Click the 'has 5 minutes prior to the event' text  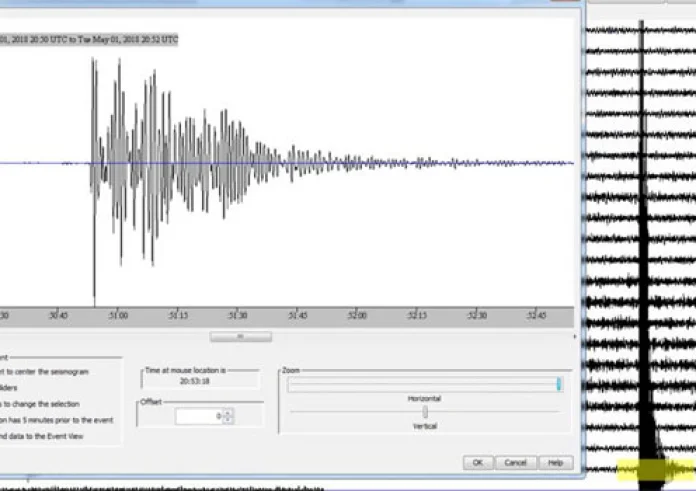pos(61,420)
